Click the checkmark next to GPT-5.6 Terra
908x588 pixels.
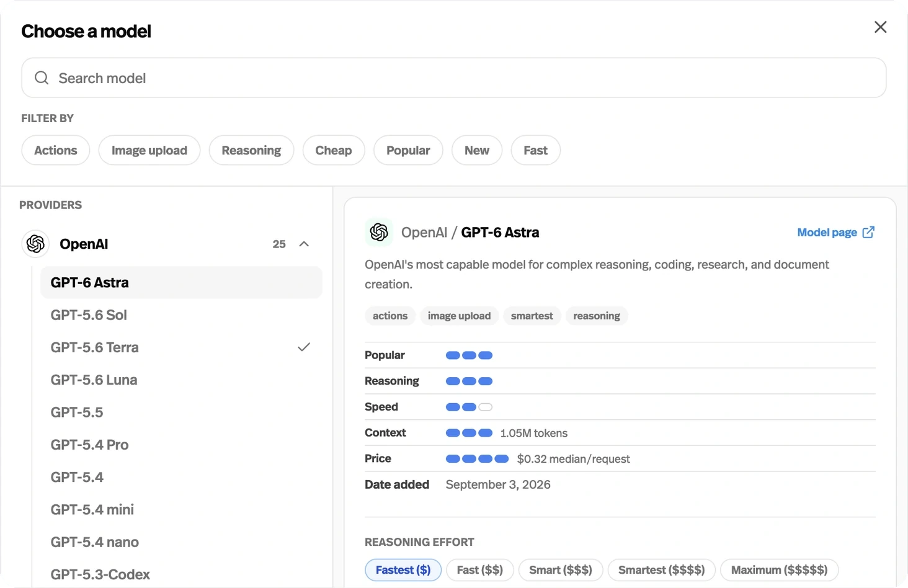pyautogui.click(x=304, y=347)
